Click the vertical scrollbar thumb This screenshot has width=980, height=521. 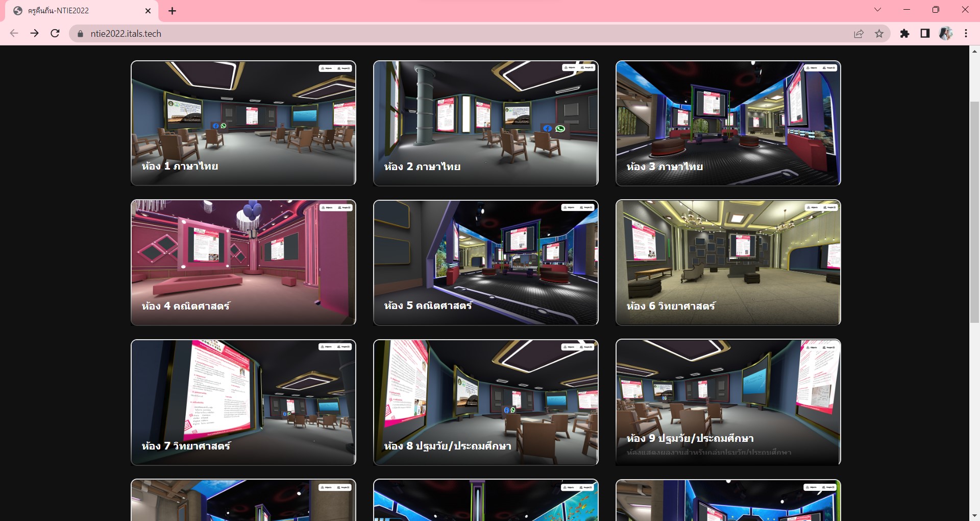(974, 212)
